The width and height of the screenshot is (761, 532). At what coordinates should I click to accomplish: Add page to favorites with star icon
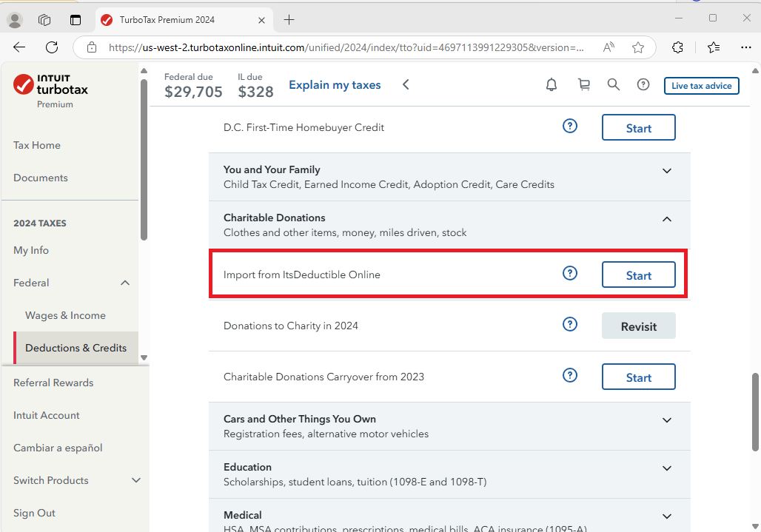coord(637,47)
